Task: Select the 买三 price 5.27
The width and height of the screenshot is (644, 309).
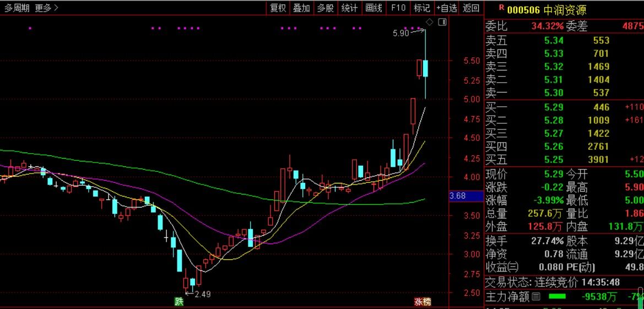Action: [x=554, y=133]
